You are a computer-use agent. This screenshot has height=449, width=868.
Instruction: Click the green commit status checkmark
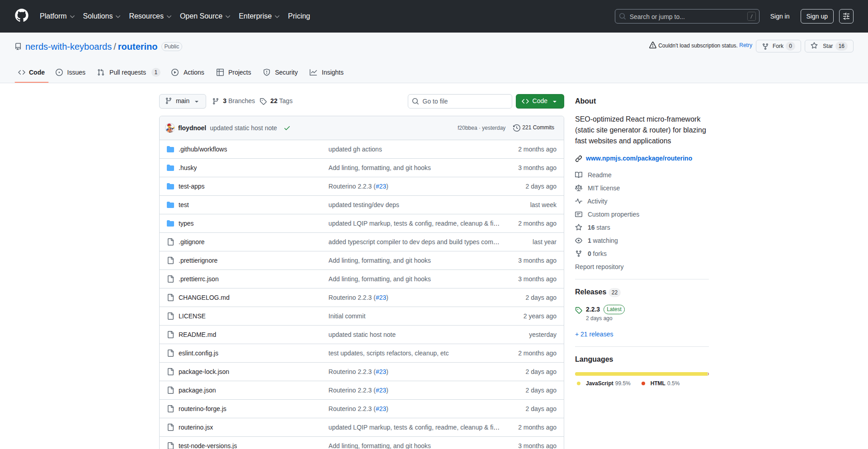coord(287,128)
